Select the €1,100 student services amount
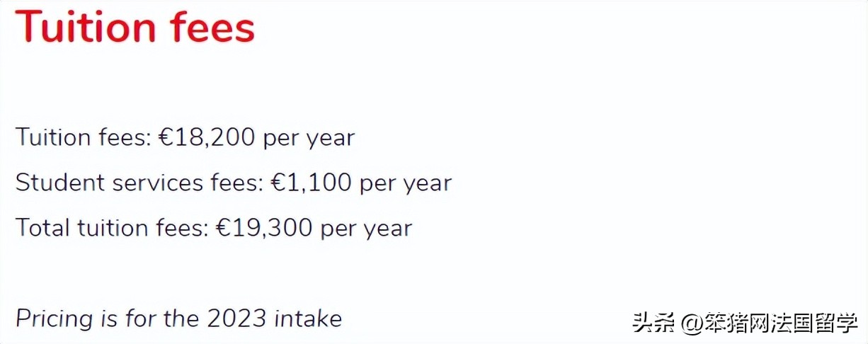Image resolution: width=868 pixels, height=344 pixels. pos(311,183)
